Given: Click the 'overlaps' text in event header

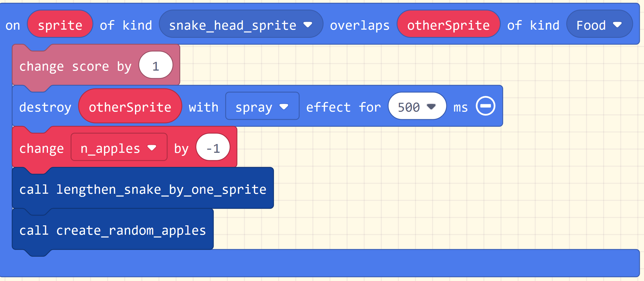Looking at the screenshot, I should [360, 26].
